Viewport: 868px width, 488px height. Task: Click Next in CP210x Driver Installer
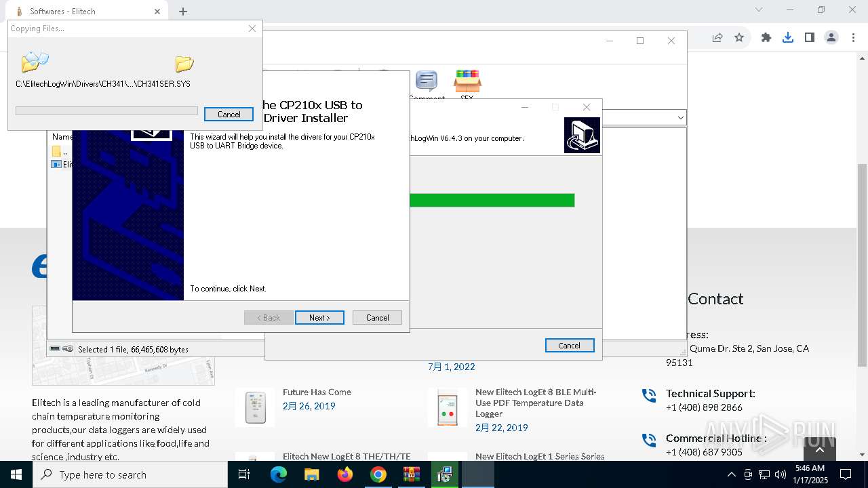(319, 317)
